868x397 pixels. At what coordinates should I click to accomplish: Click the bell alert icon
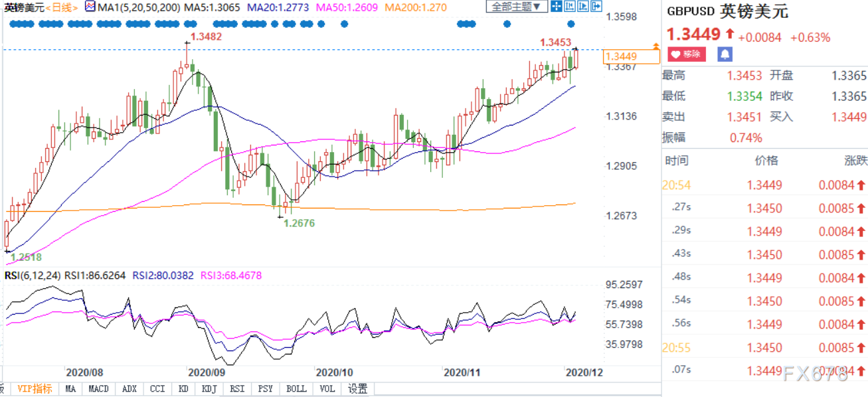(x=725, y=54)
